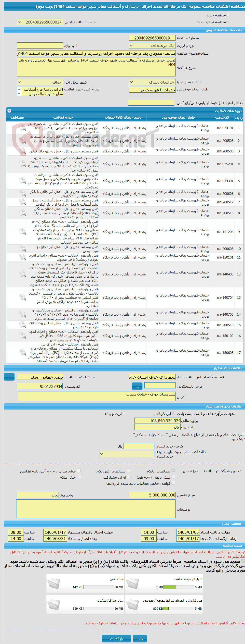Select the ارزی و ریالی estimate option

click(124, 413)
